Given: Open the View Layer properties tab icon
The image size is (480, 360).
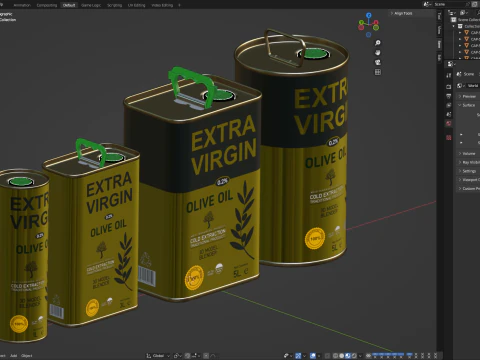Looking at the screenshot, I should coord(449,105).
